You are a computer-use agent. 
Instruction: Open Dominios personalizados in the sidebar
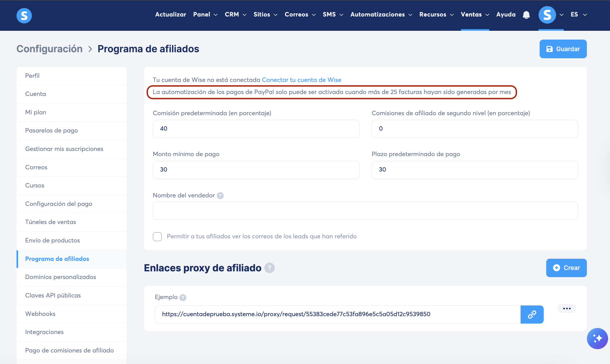pyautogui.click(x=61, y=277)
